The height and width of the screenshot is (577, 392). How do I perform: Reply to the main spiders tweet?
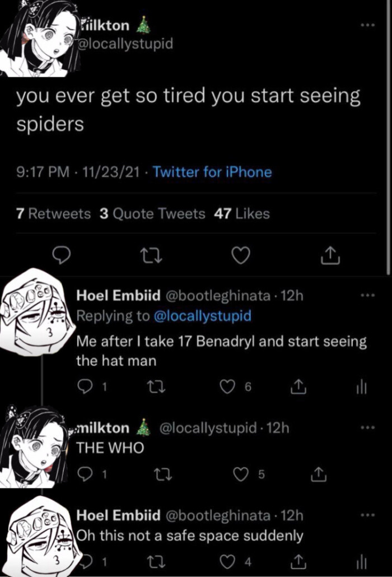click(60, 256)
